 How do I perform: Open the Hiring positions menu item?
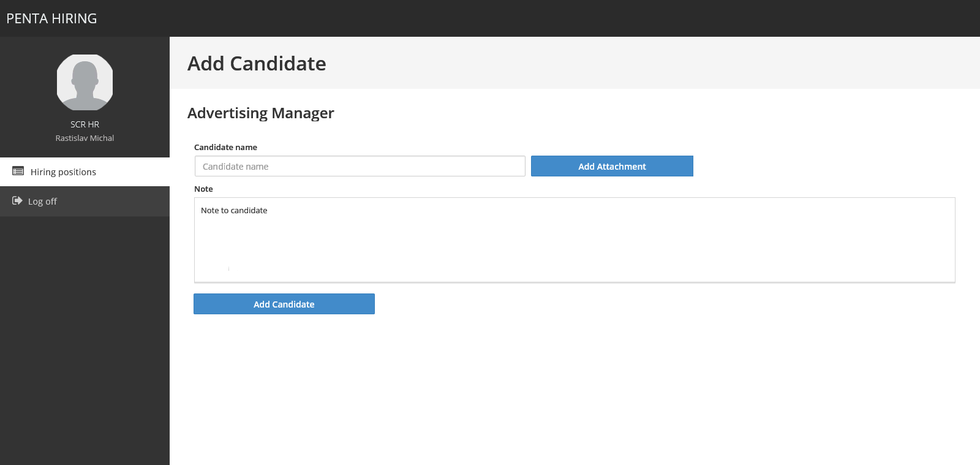coord(63,172)
